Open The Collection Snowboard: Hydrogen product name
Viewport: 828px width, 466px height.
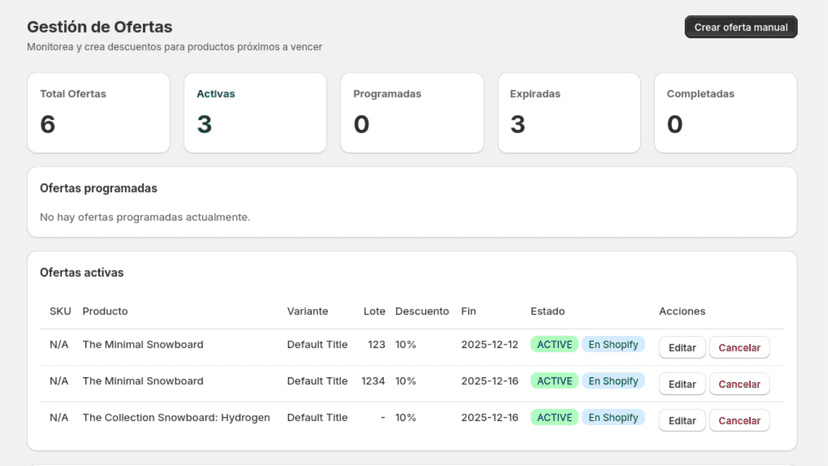point(176,417)
